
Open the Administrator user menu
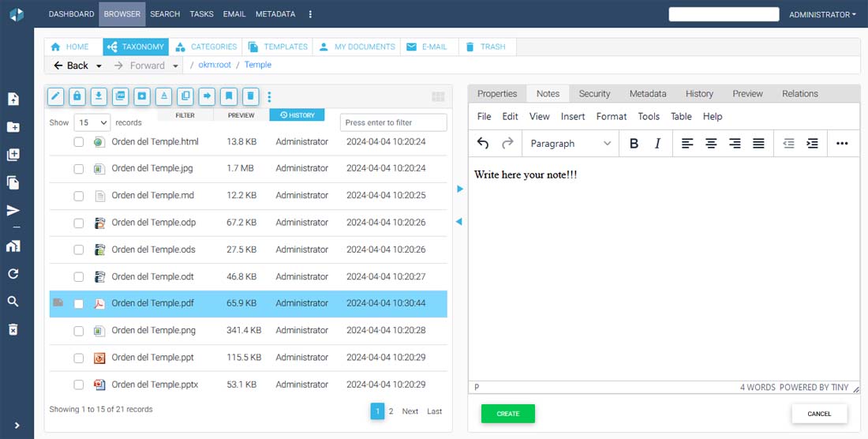click(x=822, y=14)
